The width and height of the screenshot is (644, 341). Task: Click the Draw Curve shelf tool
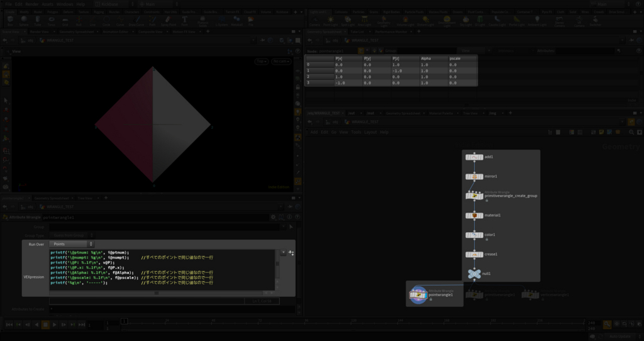click(x=136, y=21)
